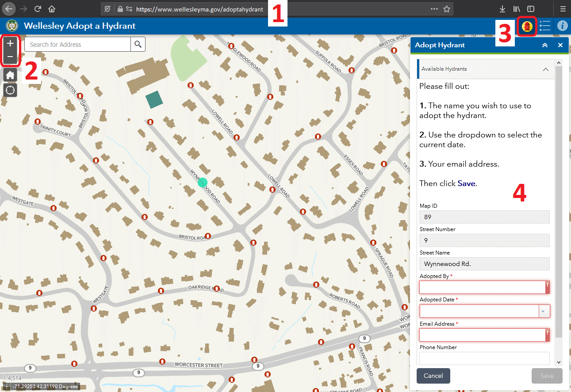
Task: Collapse the Available Hydrants section
Action: click(545, 69)
